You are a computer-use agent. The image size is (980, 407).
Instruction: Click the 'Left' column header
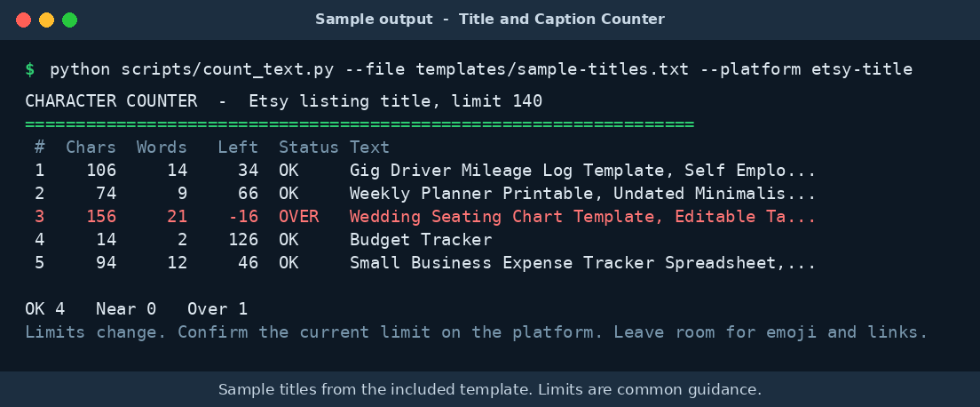coord(238,148)
